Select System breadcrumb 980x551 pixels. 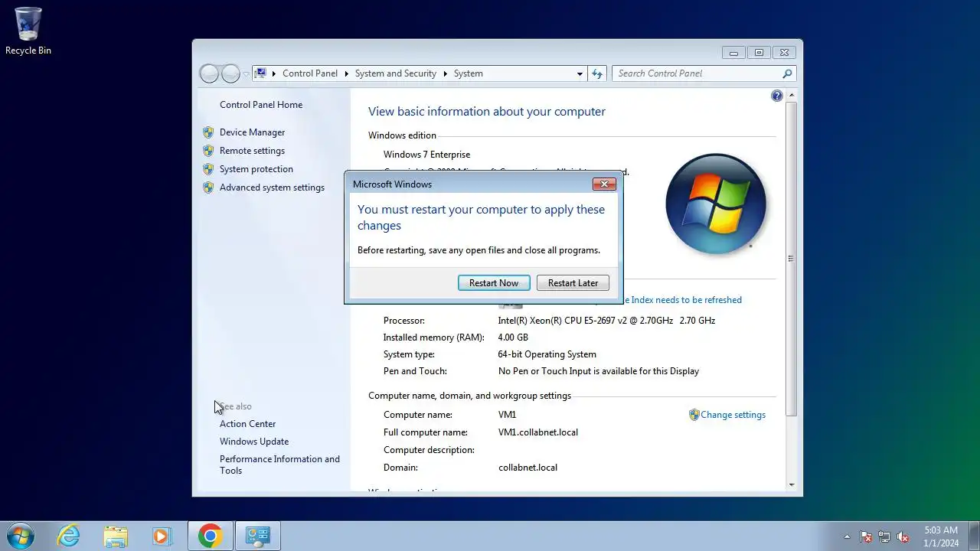[x=468, y=73]
